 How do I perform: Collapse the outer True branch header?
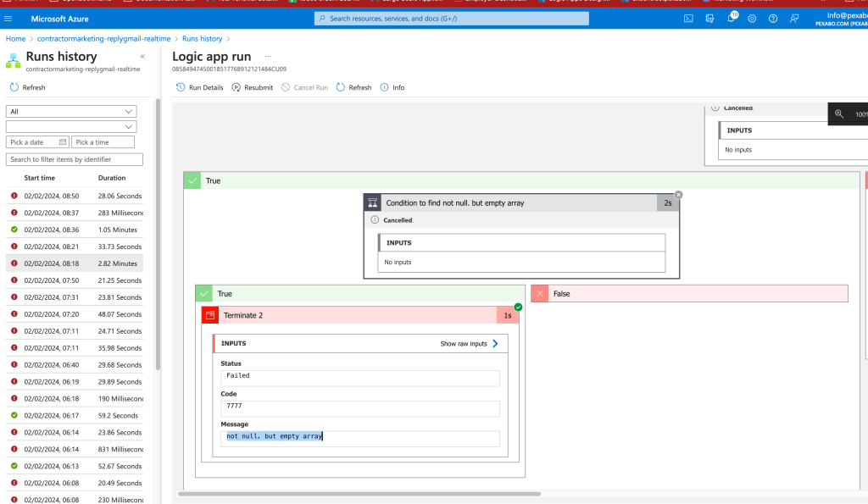(x=521, y=181)
